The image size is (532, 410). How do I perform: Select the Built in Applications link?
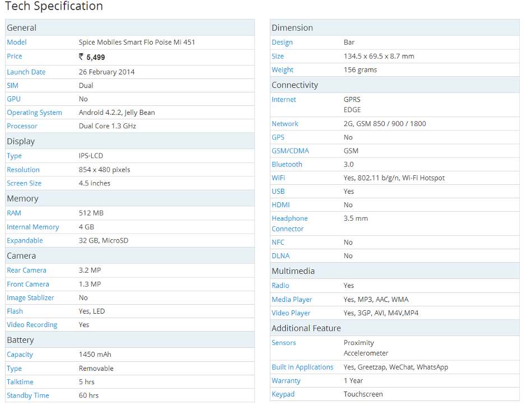pos(302,367)
